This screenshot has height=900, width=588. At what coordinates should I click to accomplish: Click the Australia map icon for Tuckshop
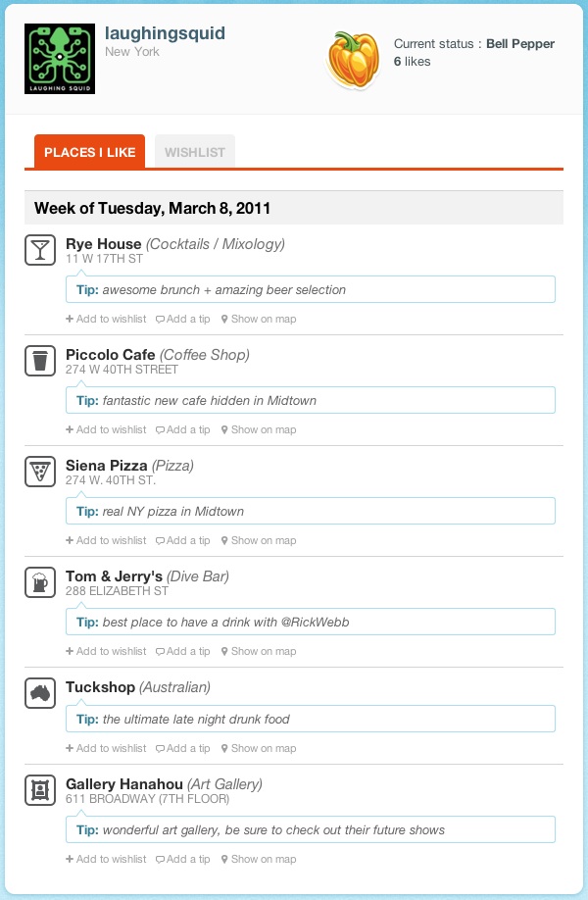39,692
